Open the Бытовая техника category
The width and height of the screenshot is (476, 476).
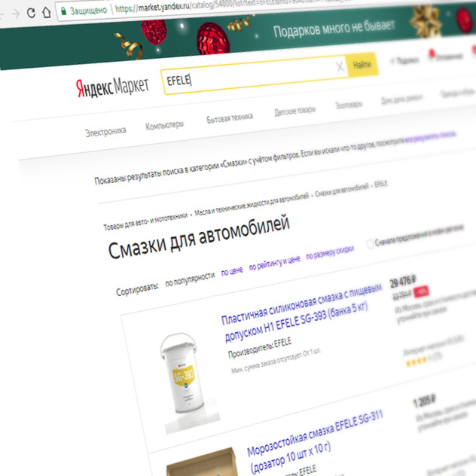point(230,117)
